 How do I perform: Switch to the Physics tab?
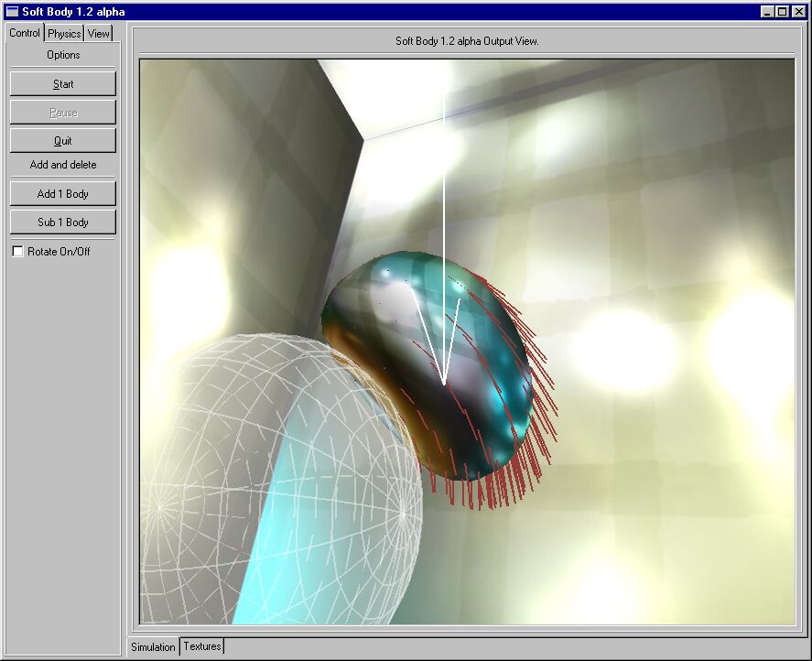coord(64,34)
